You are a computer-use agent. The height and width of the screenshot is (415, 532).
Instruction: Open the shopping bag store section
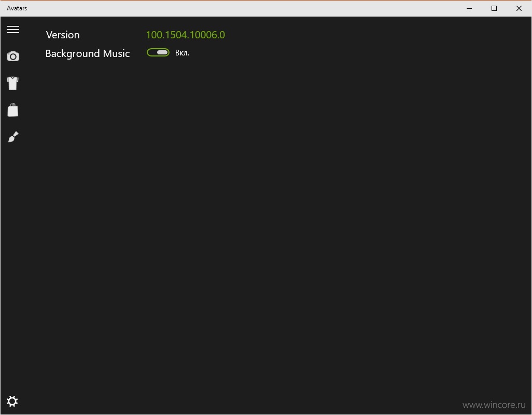(13, 110)
